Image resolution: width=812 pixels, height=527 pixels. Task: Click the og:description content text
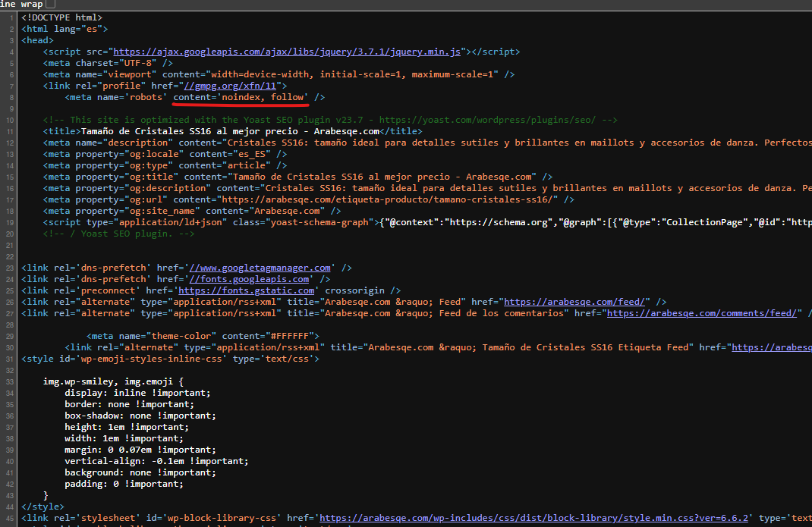[x=539, y=189]
